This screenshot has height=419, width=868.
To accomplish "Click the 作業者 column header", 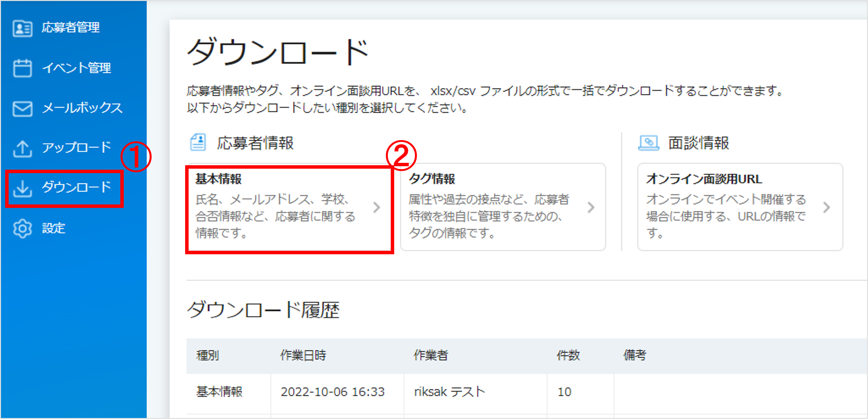I will (431, 355).
